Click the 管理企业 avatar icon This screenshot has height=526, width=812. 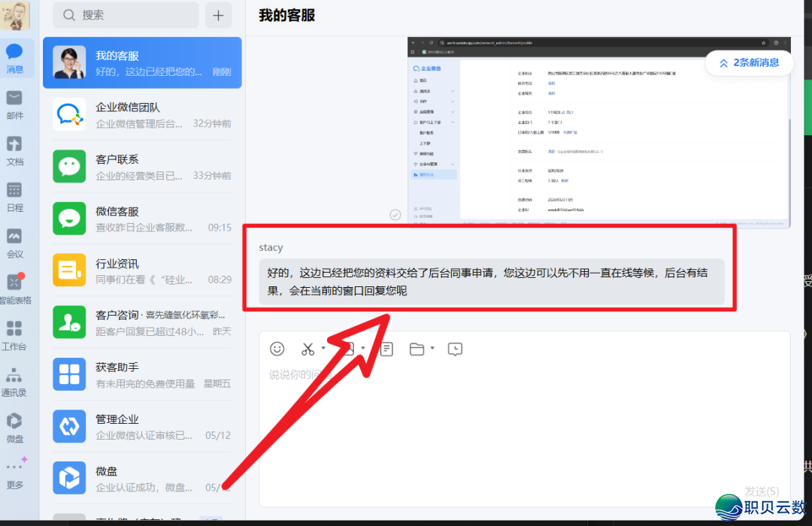tap(69, 426)
